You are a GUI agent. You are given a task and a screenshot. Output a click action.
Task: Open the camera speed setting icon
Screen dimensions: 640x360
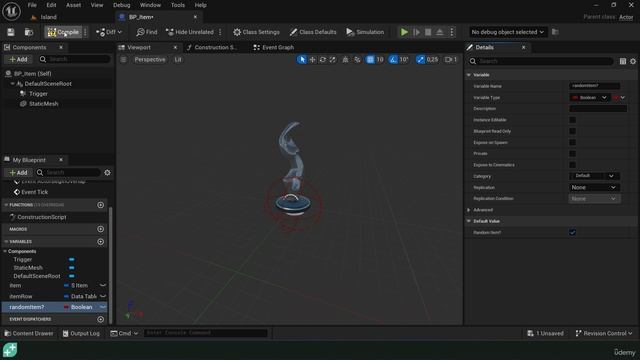pyautogui.click(x=451, y=60)
